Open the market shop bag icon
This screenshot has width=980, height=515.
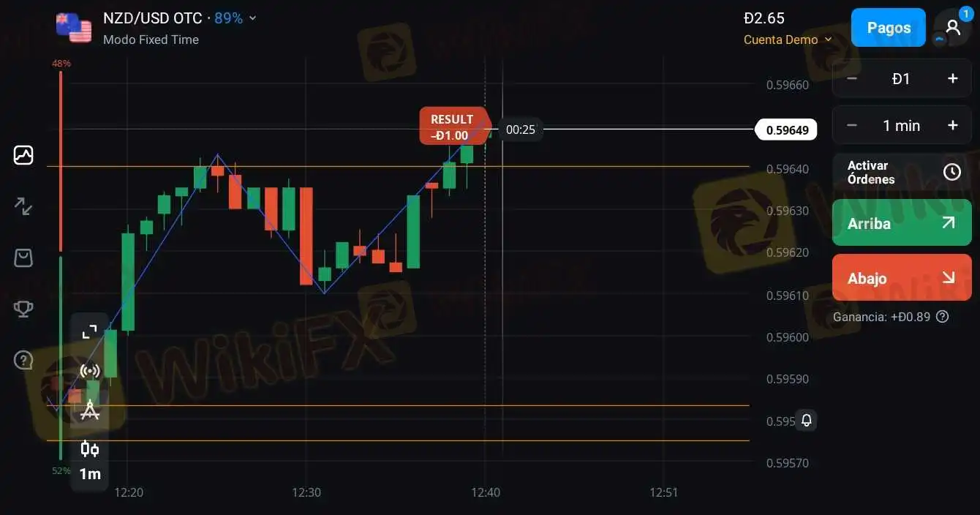click(x=23, y=257)
